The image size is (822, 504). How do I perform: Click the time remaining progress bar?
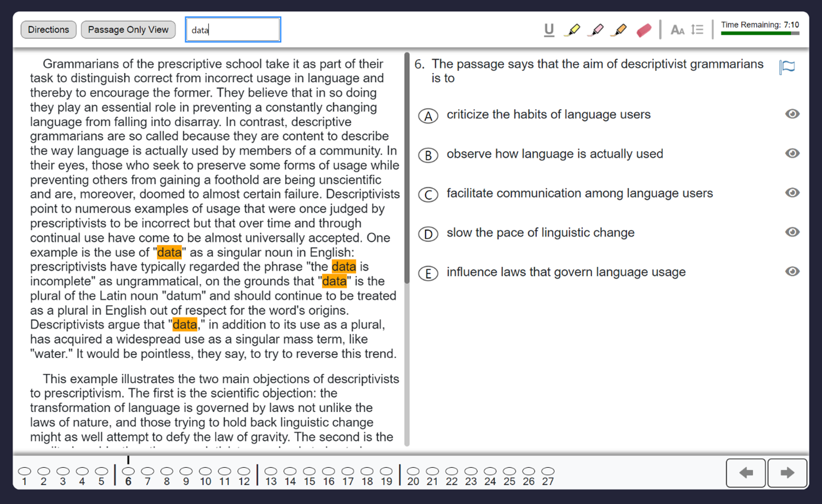click(x=760, y=33)
